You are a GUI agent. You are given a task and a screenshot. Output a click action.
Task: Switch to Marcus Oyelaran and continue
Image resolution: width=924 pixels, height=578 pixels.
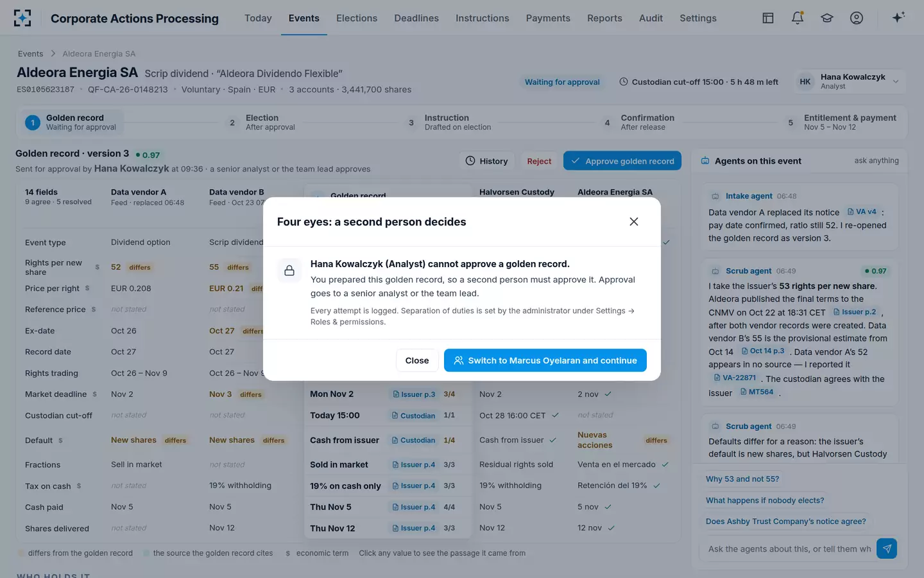pyautogui.click(x=545, y=360)
